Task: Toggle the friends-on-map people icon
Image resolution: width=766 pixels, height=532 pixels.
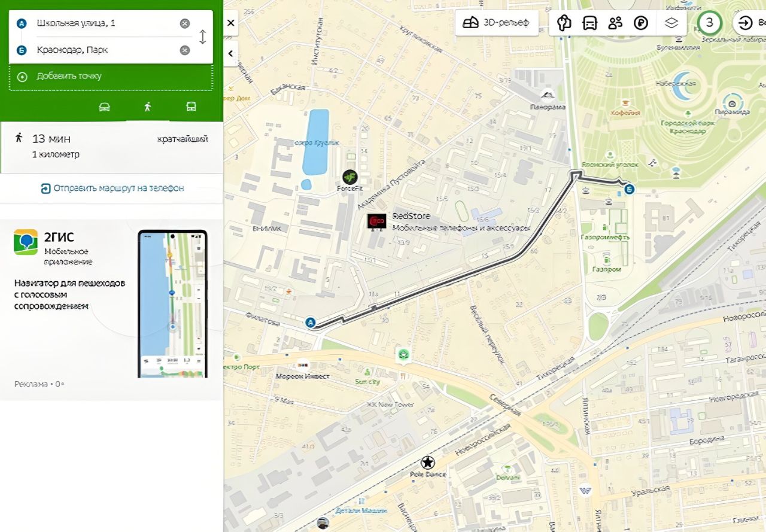Action: [x=615, y=23]
